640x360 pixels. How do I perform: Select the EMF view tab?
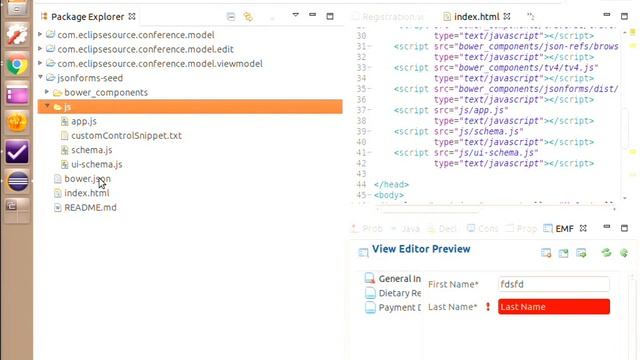tap(559, 229)
